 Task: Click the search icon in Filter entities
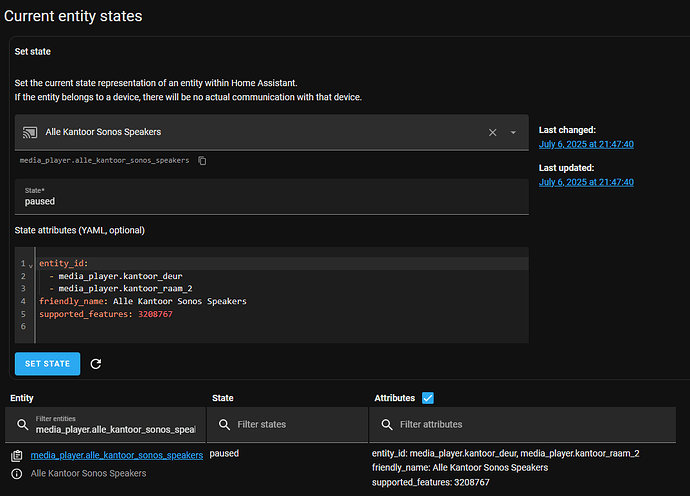22,425
